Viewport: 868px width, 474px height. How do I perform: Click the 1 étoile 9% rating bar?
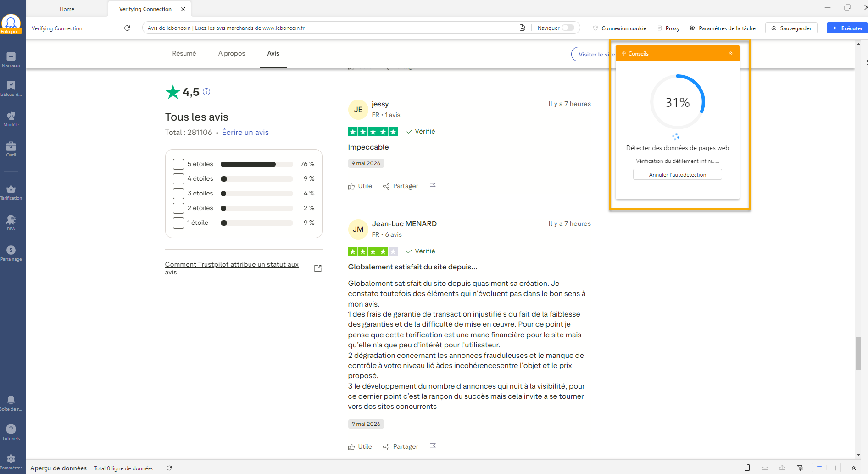(257, 223)
